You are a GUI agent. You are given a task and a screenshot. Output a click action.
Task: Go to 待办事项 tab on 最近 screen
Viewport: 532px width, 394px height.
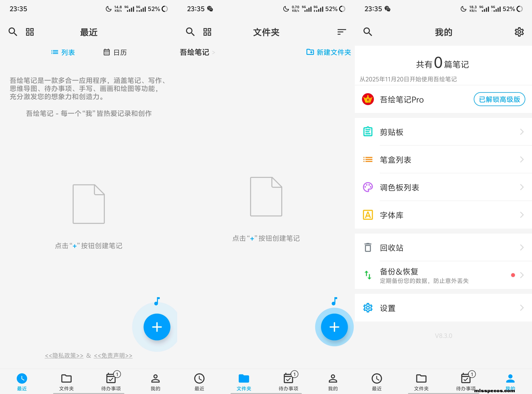pos(111,382)
